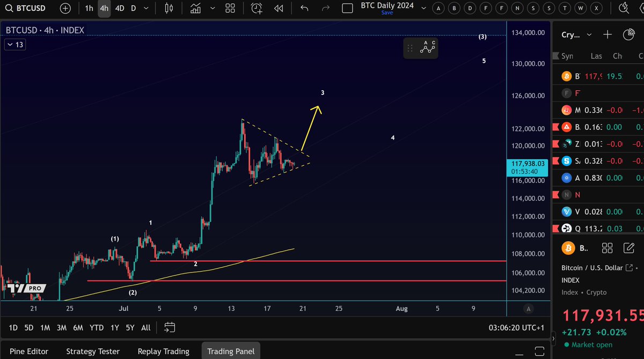644x359 pixels.
Task: Open the Trading Panel tab
Action: point(231,351)
